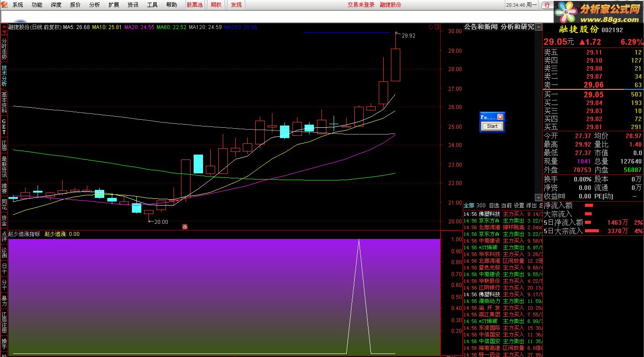Click the 股票池 toolbar button

[x=195, y=5]
